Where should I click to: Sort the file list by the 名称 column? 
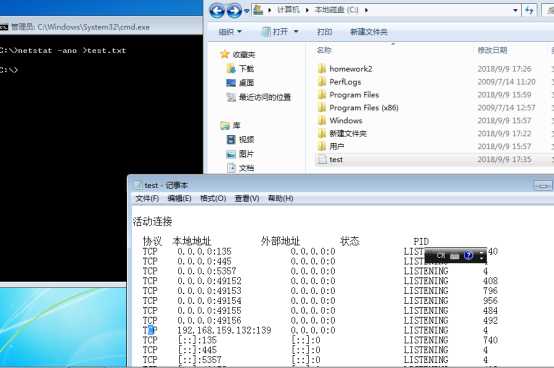[x=324, y=50]
